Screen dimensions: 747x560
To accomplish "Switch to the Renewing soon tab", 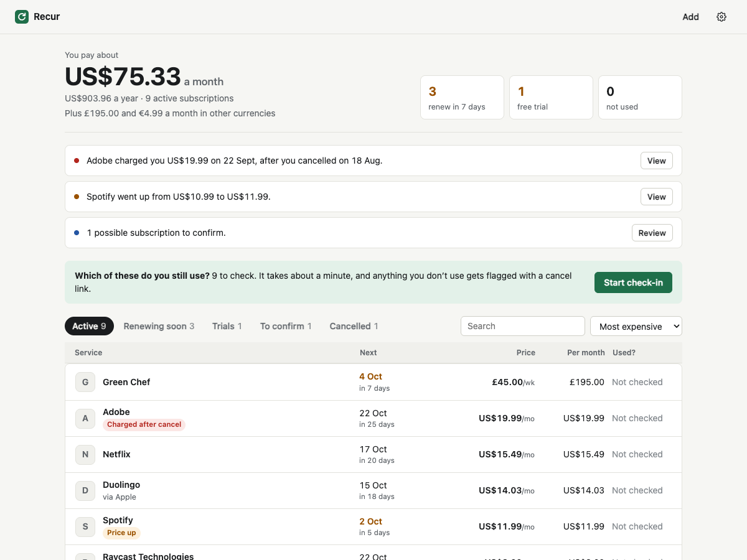I will [x=159, y=326].
